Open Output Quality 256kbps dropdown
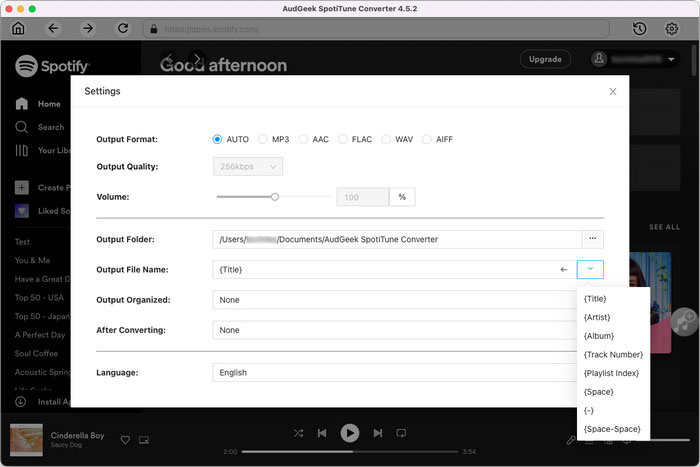 [x=248, y=167]
